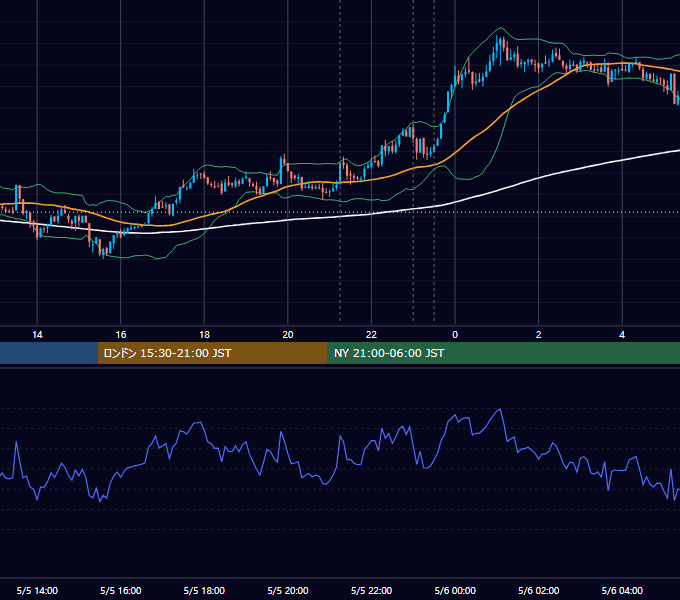Click the 5/5 14:00 date label
Screen dimensions: 680x600
click(x=37, y=590)
